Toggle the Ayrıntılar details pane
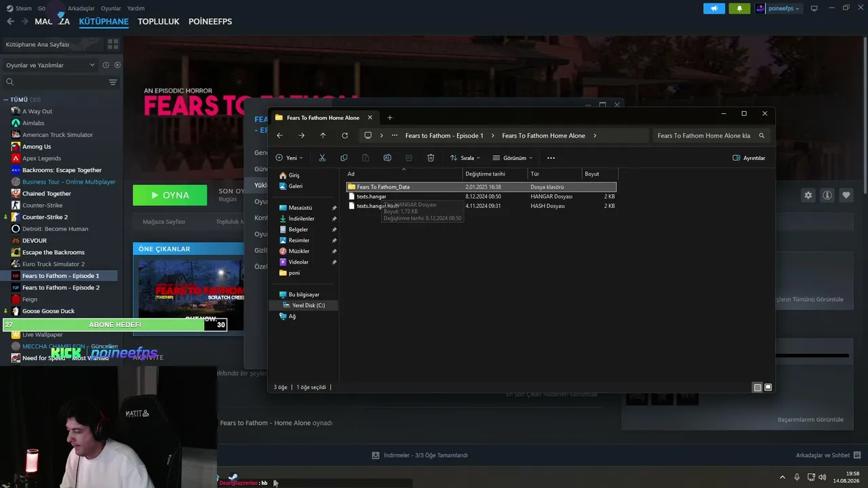 click(749, 158)
